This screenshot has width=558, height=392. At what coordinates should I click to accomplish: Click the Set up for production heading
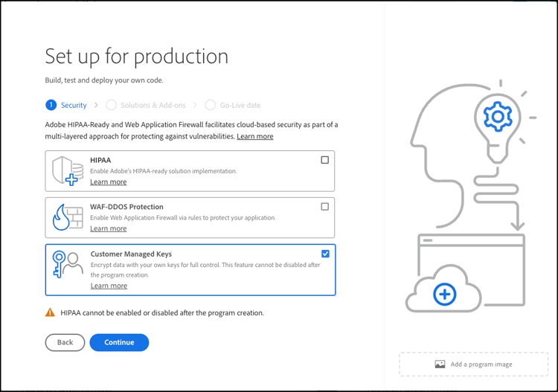pos(137,57)
